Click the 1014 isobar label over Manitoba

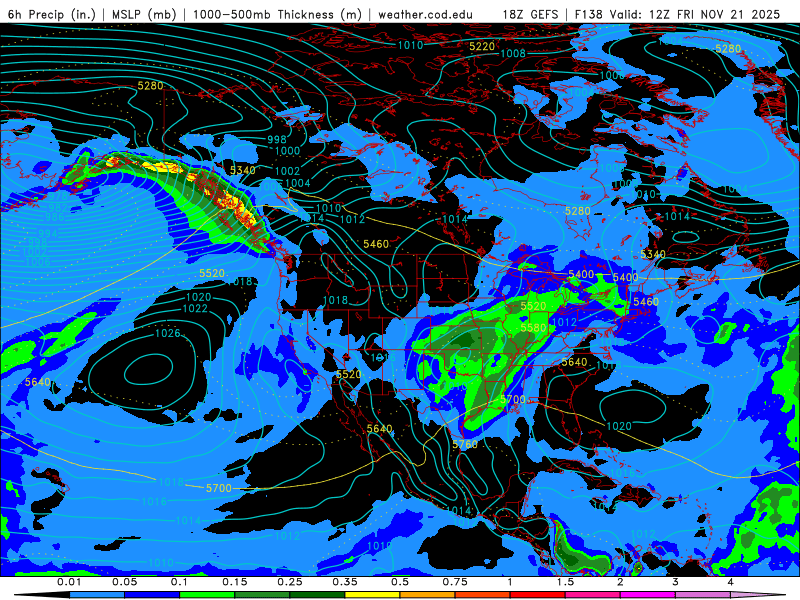pyautogui.click(x=455, y=219)
